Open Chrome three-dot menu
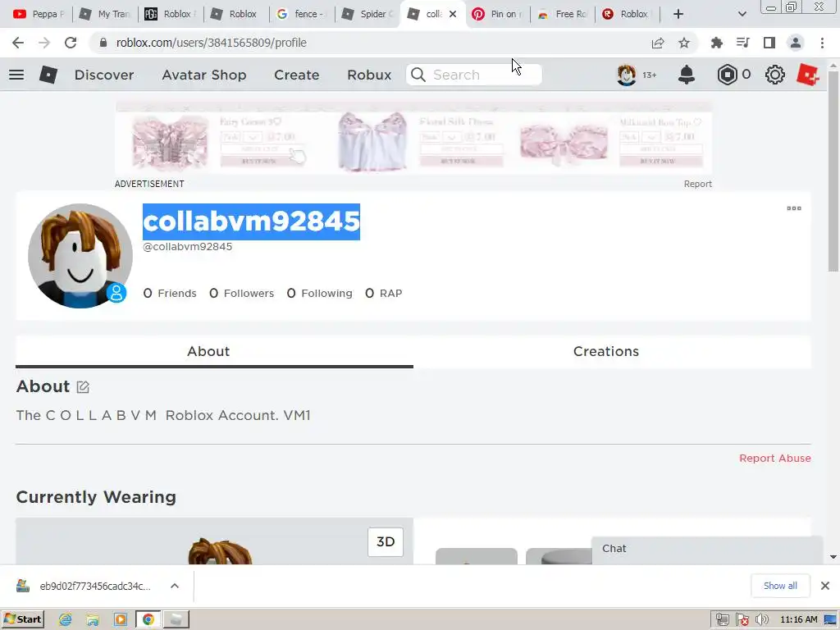Image resolution: width=840 pixels, height=630 pixels. pos(822,43)
